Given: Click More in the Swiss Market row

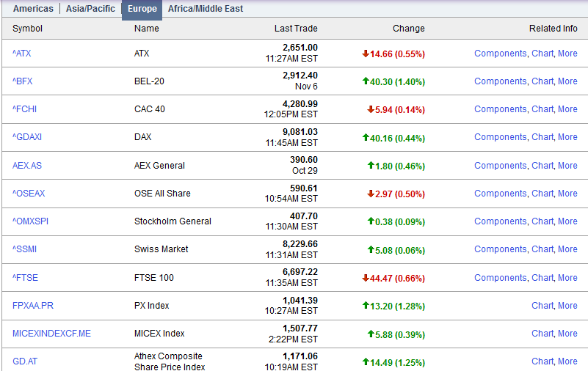Looking at the screenshot, I should point(567,249).
